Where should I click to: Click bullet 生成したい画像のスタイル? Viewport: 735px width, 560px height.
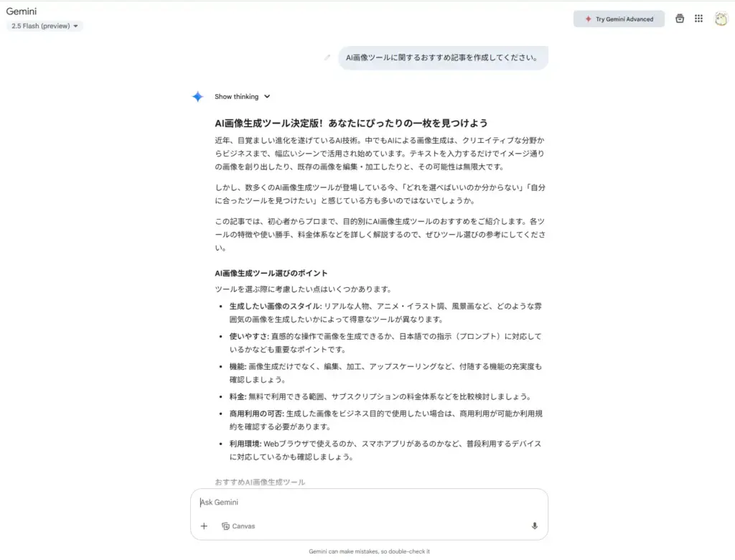385,313
